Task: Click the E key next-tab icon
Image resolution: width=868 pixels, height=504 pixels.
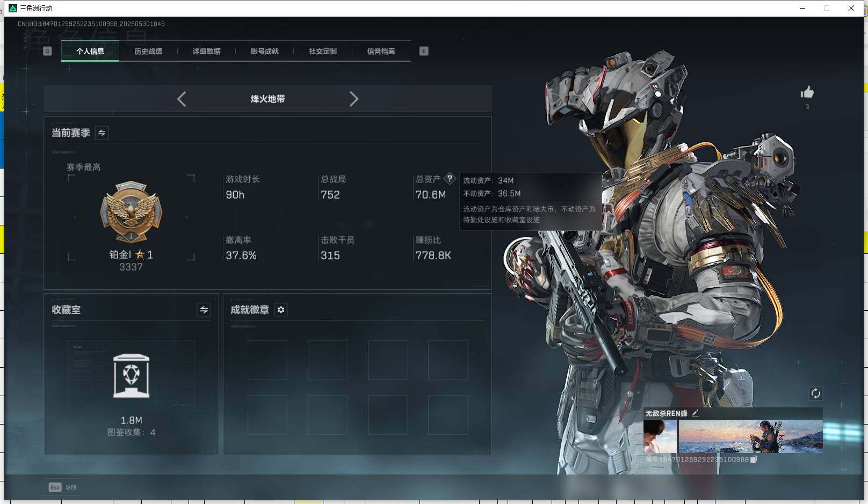Action: [424, 51]
